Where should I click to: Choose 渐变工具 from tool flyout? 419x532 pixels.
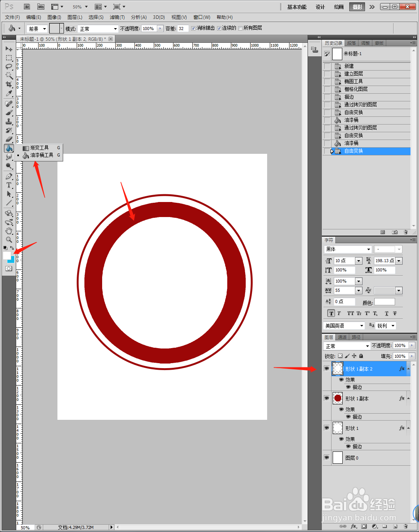tap(39, 148)
